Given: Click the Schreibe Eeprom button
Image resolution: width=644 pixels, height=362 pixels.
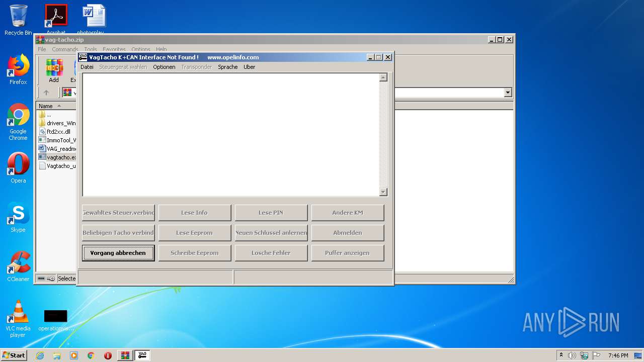Looking at the screenshot, I should click(x=195, y=253).
